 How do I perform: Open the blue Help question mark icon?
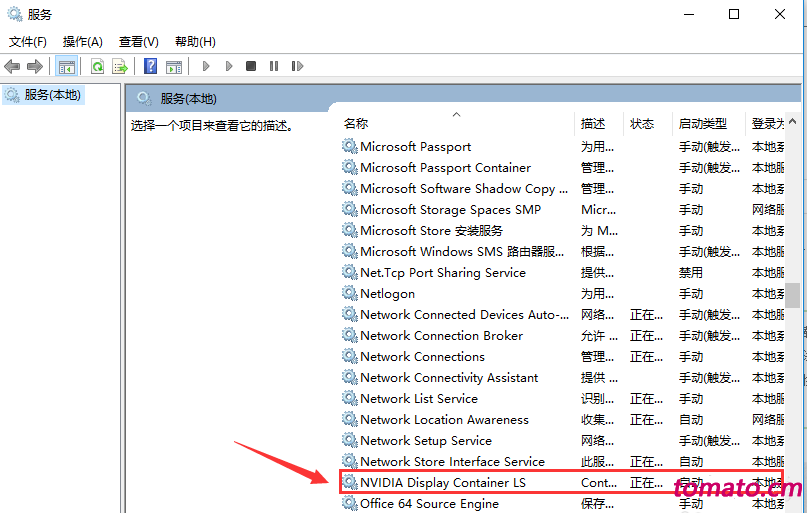click(x=150, y=66)
